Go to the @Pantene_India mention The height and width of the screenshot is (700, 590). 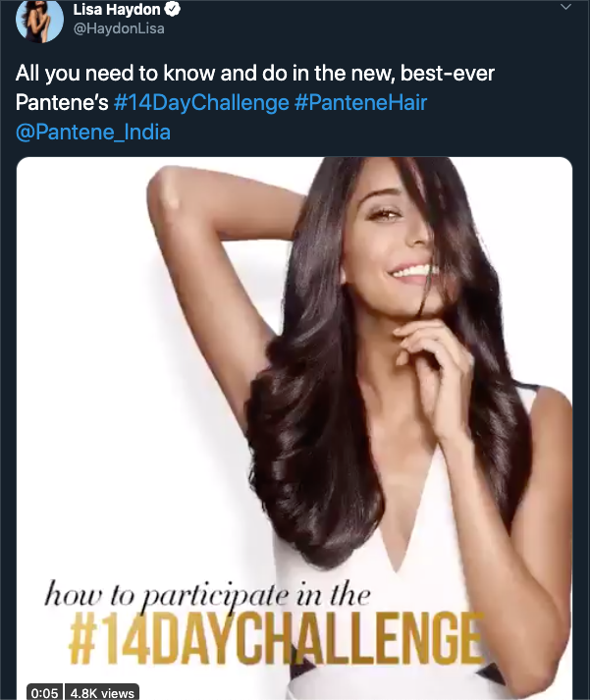(x=93, y=133)
